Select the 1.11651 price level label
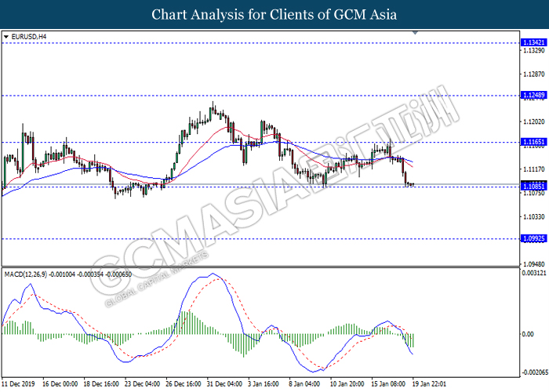The height and width of the screenshot is (392, 549). 533,142
